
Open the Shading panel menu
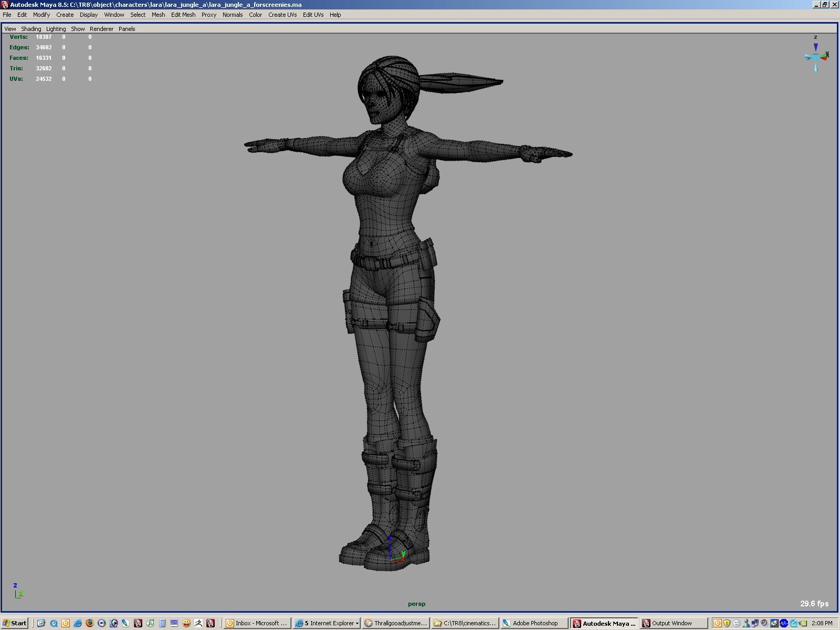(x=31, y=29)
